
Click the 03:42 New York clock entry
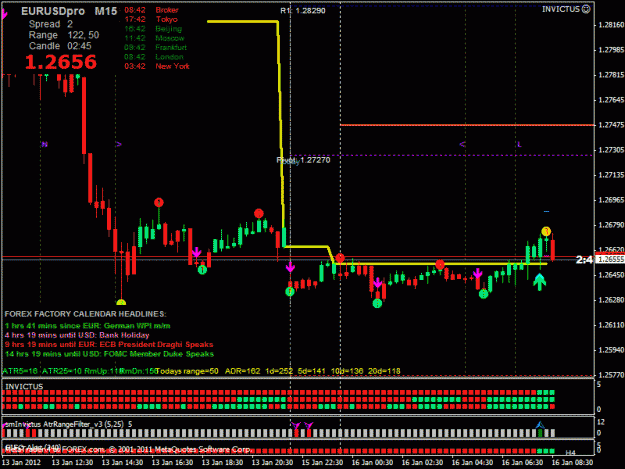(x=157, y=66)
